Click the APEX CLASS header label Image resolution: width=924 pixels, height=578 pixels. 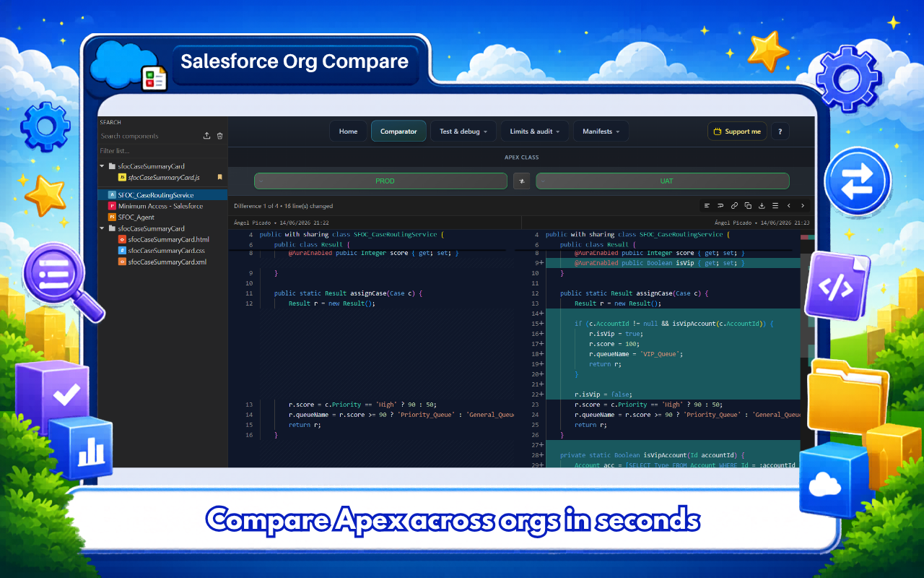point(521,157)
